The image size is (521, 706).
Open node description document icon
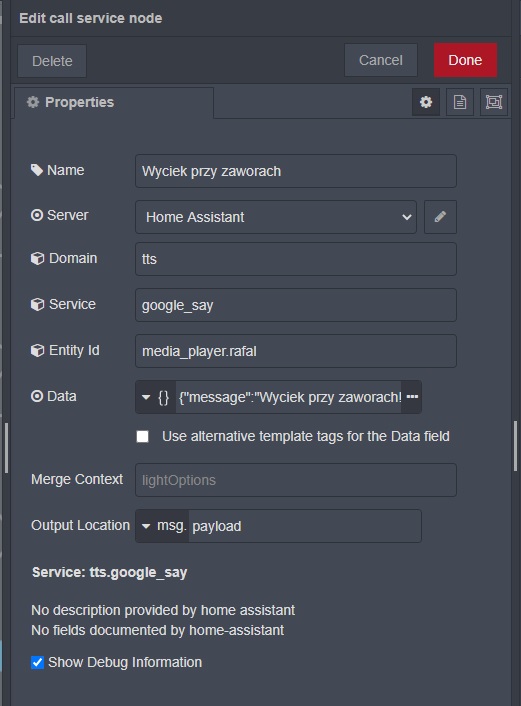coord(460,102)
